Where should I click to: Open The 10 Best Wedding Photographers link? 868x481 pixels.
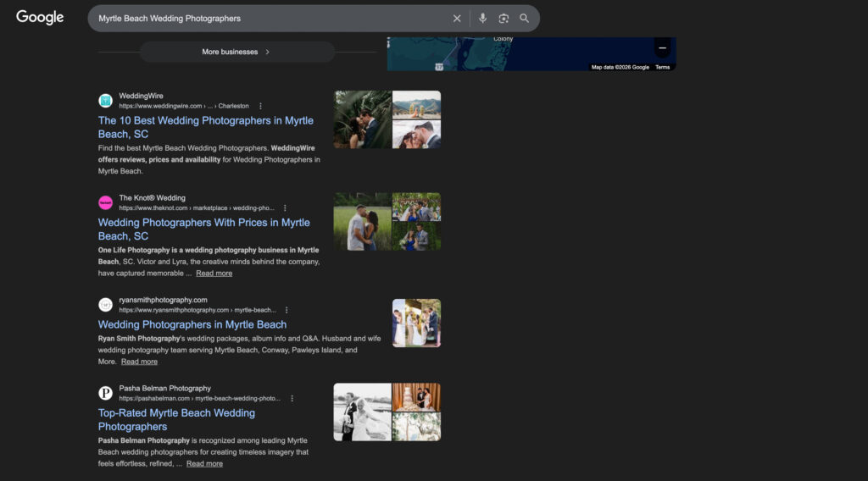click(205, 127)
